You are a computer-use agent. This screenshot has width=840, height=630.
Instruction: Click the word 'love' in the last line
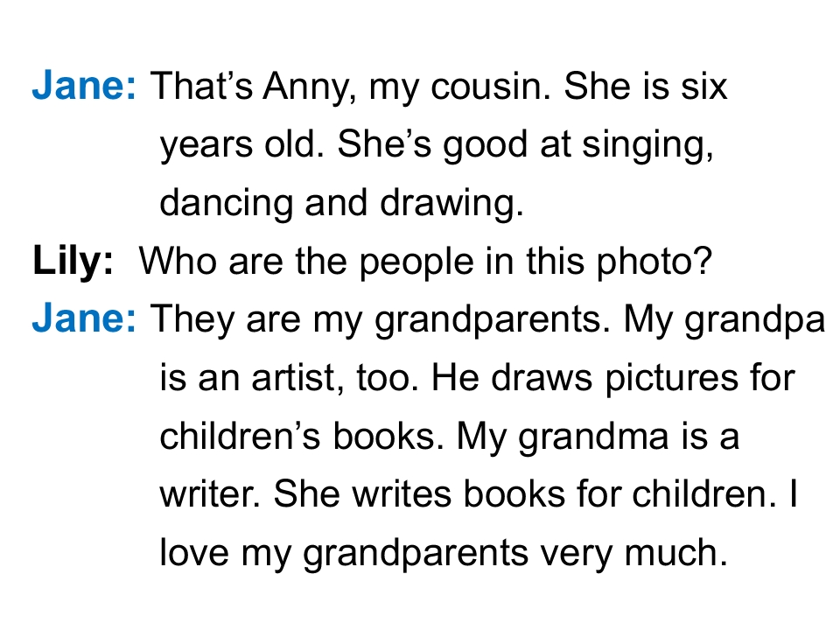click(x=194, y=552)
